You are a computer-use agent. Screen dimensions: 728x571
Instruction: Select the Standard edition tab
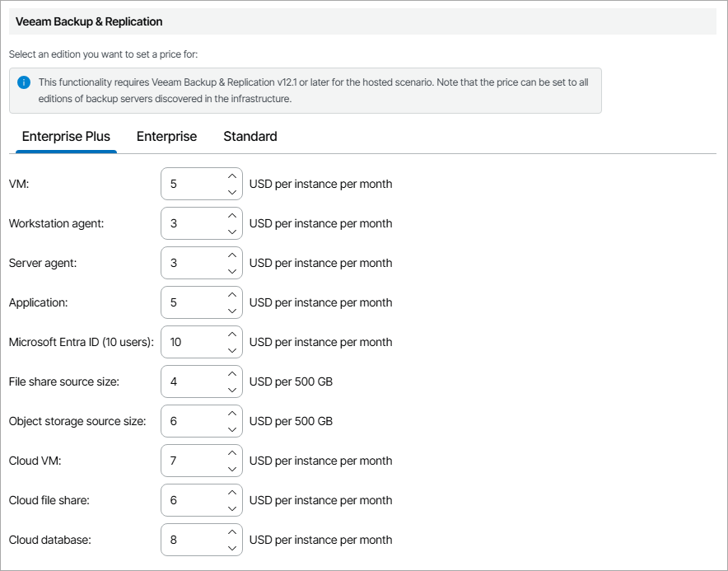(250, 137)
